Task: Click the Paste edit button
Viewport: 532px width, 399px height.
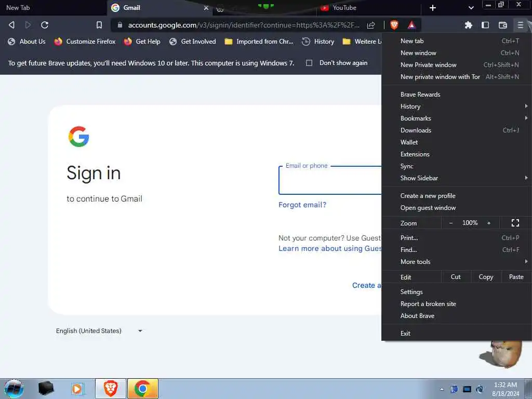Action: pyautogui.click(x=516, y=277)
